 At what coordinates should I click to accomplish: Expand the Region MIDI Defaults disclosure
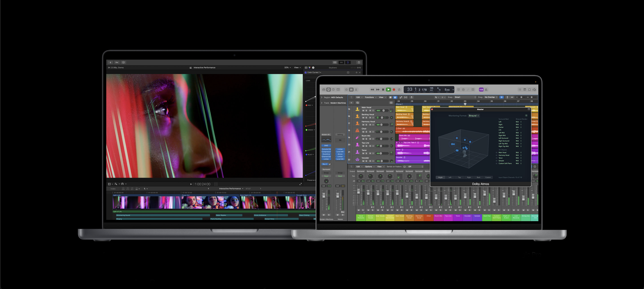click(322, 98)
